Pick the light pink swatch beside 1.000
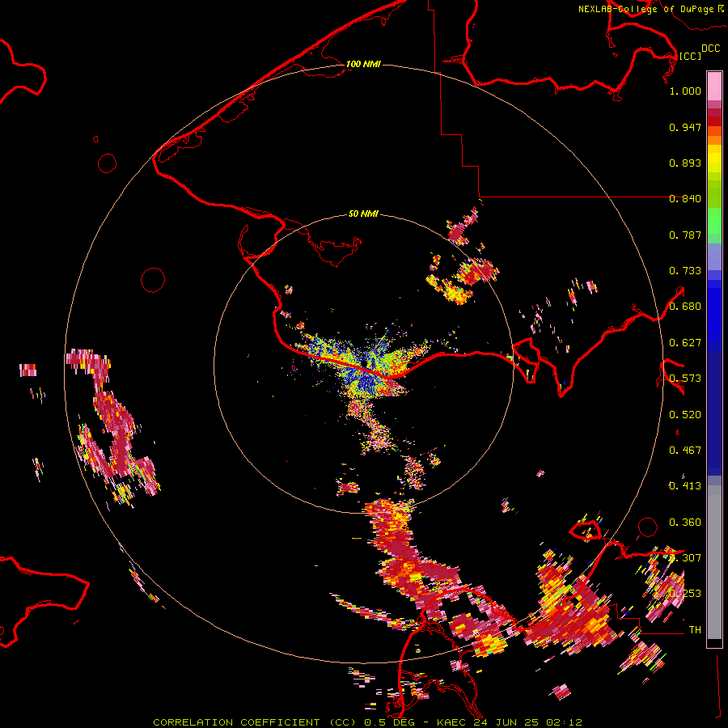Screen dimensions: 728x728 tap(714, 87)
